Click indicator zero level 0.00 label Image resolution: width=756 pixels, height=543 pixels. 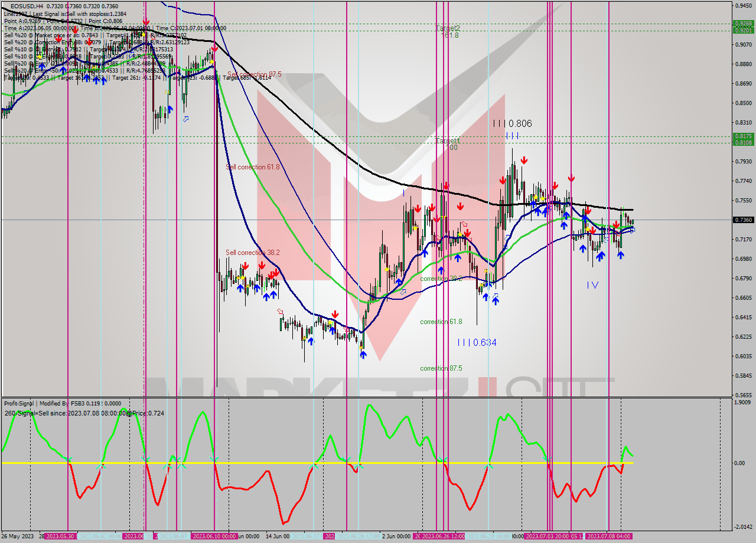point(740,463)
